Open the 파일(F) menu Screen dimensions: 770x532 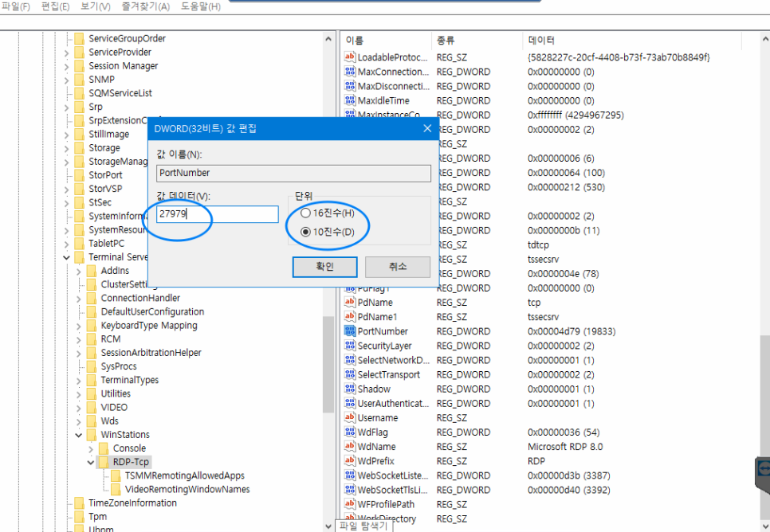click(x=16, y=7)
